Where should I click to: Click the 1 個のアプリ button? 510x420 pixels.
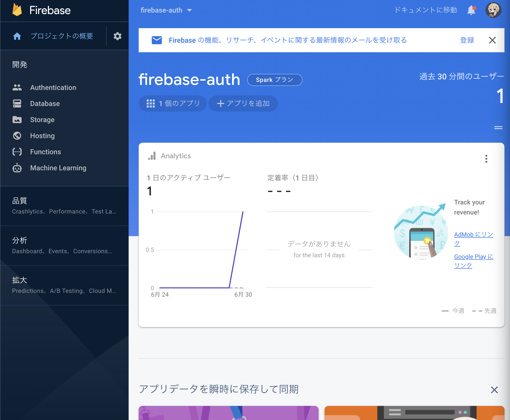coord(172,103)
